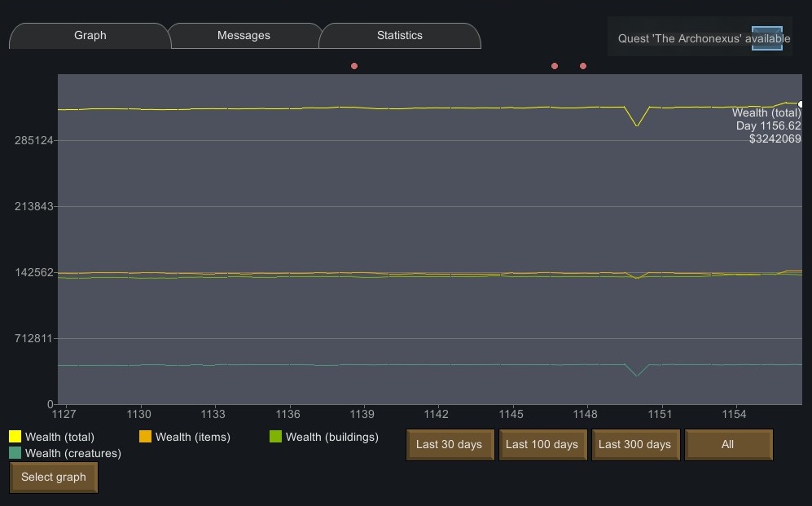Show all days with 'All' button
The image size is (812, 506).
point(728,444)
